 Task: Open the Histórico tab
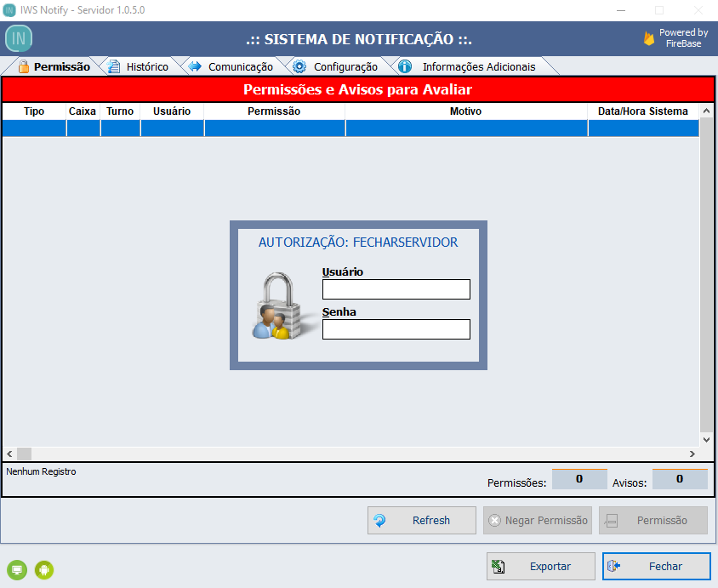pyautogui.click(x=146, y=66)
